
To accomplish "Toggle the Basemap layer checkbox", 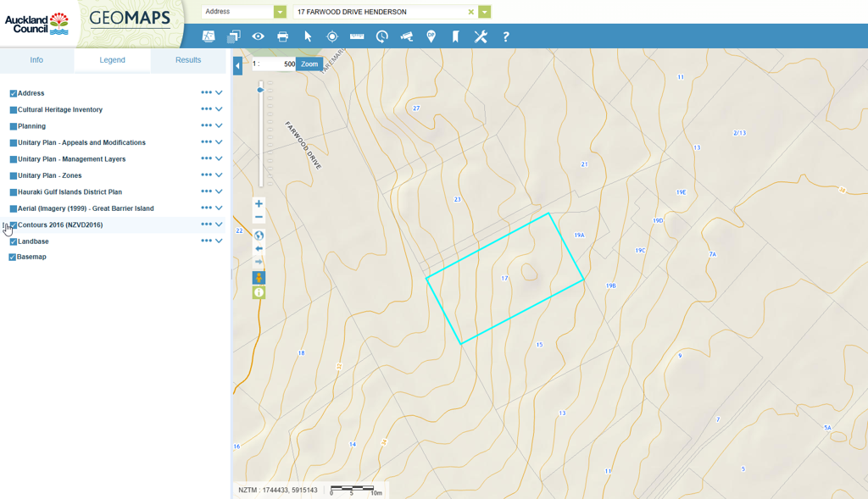I will [13, 258].
